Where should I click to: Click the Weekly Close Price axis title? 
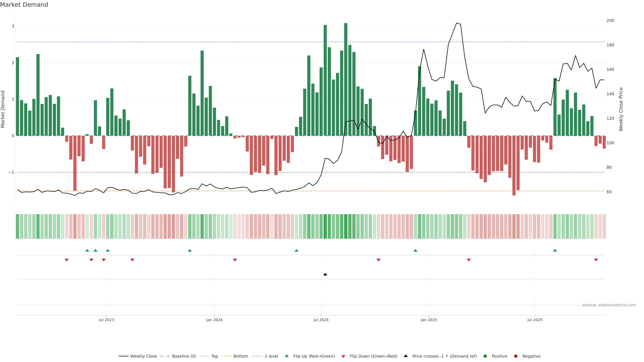[x=621, y=109]
